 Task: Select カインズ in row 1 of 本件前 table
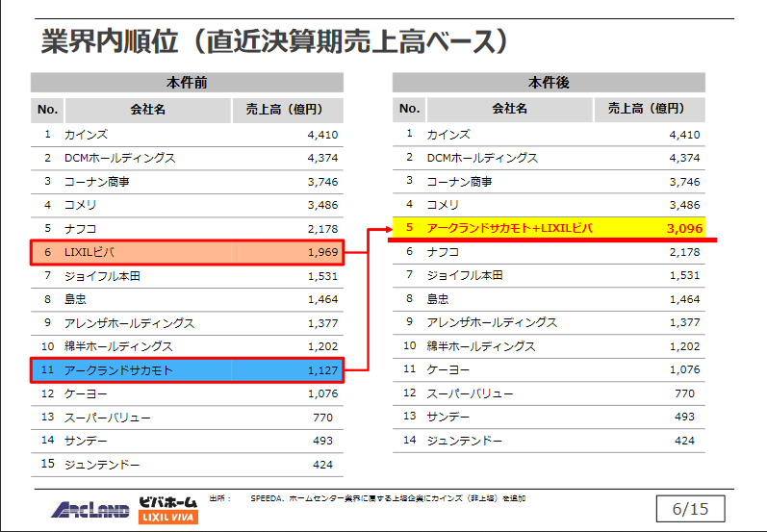click(86, 135)
